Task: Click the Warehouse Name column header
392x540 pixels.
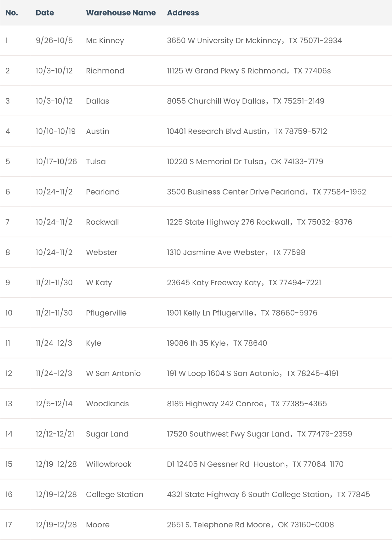Action: tap(121, 13)
